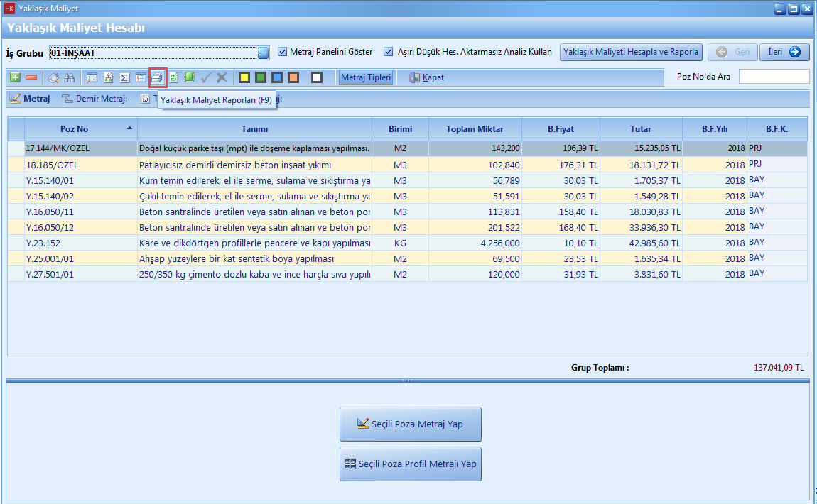Click the green refresh arrows icon
This screenshot has width=817, height=504.
[x=174, y=77]
